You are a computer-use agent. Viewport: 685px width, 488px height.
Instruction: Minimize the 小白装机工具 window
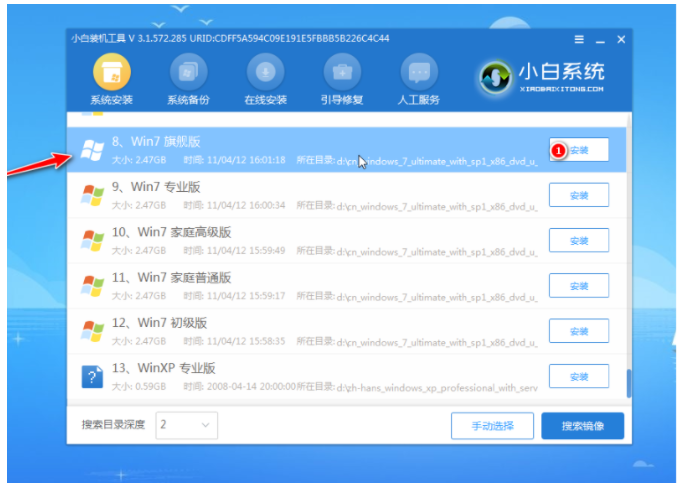(x=600, y=42)
